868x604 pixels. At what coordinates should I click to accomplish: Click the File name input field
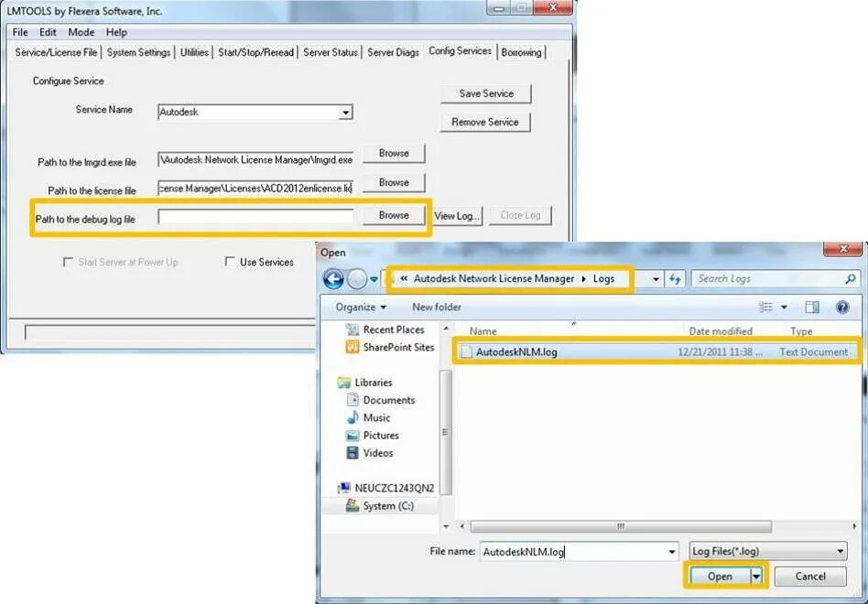(573, 552)
